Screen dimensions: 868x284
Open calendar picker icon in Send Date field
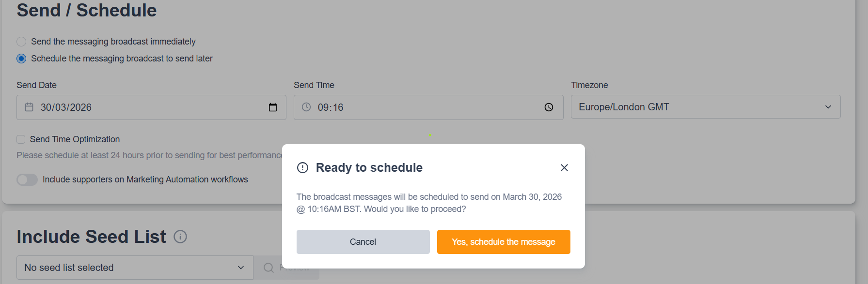(x=272, y=107)
